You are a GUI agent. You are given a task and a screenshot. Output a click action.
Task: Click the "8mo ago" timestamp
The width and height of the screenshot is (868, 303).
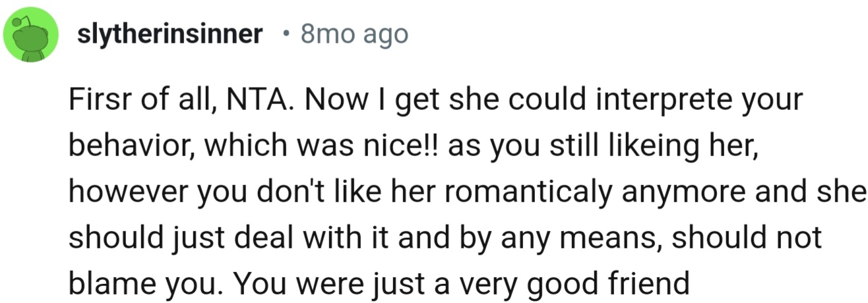click(x=354, y=34)
